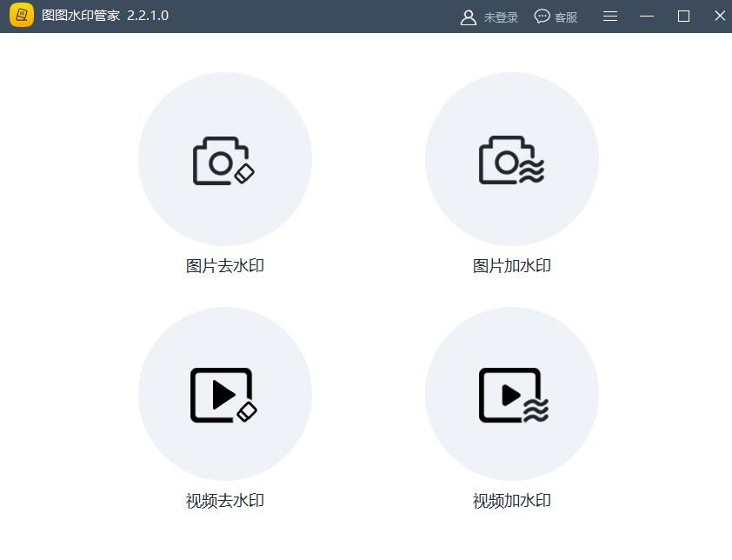Click the 图片去水印 text label

tap(224, 265)
